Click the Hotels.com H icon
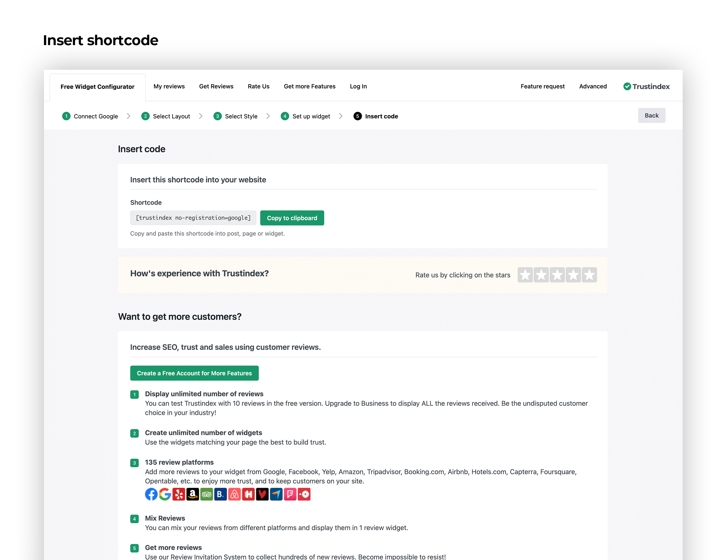This screenshot has width=728, height=560. point(248,494)
